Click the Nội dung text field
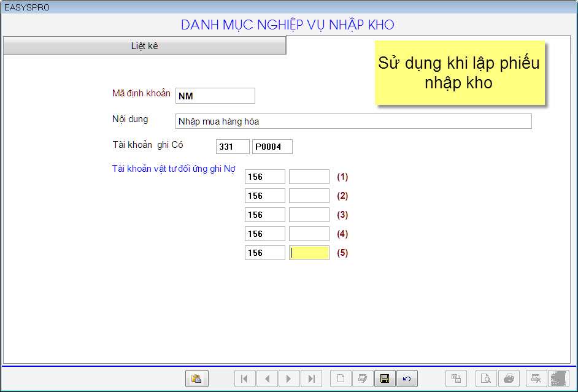Image resolution: width=578 pixels, height=392 pixels. [x=353, y=121]
